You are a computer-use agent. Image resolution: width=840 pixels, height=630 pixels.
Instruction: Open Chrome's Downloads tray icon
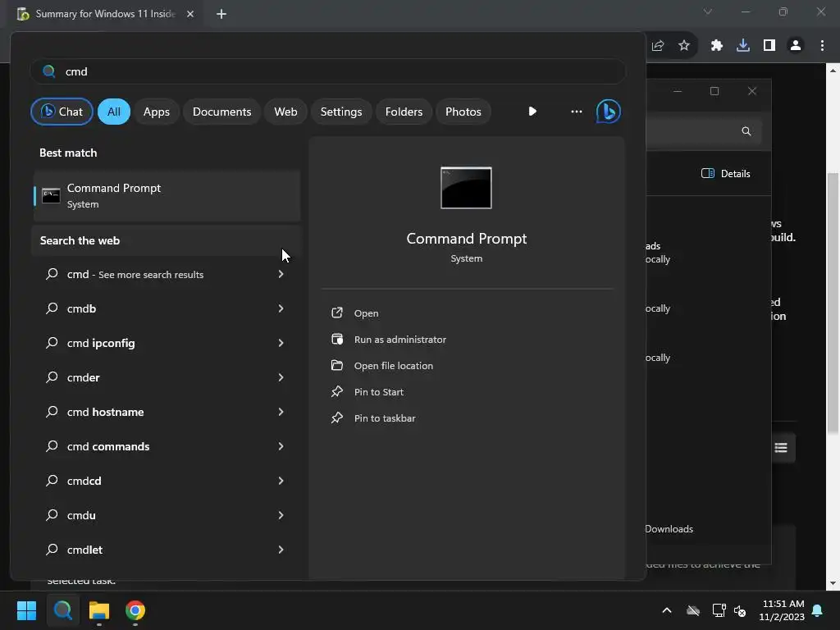(x=743, y=46)
